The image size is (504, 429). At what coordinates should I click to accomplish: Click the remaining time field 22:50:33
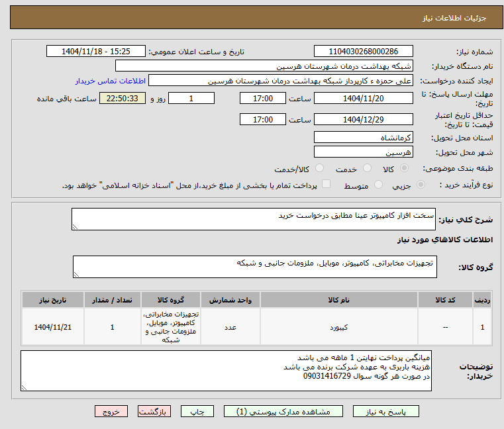coord(123,99)
